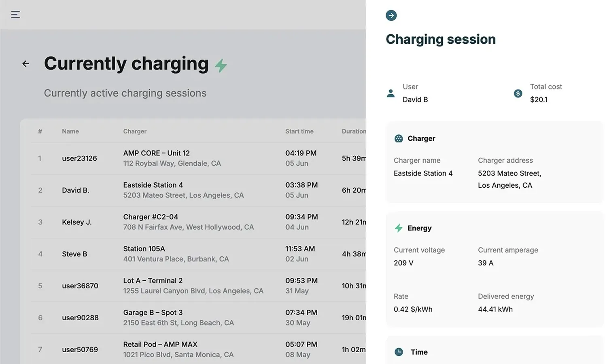Click the dollar Total cost icon
The width and height of the screenshot is (607, 364).
pos(518,93)
